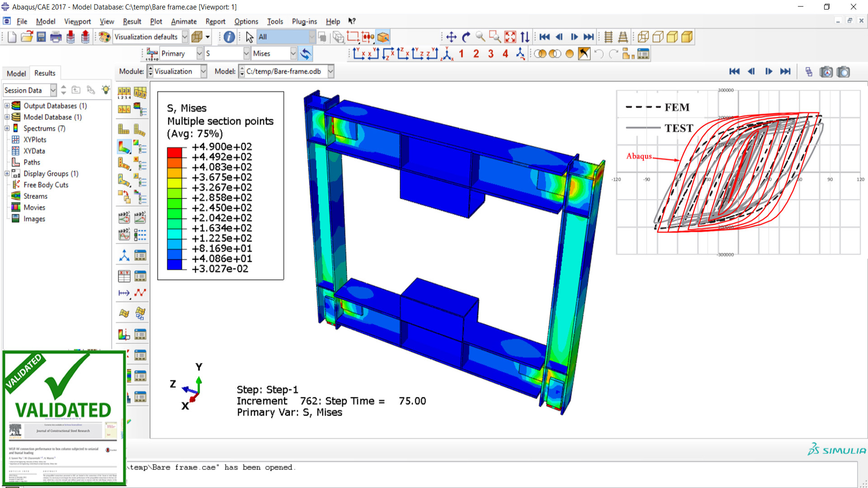Toggle replace display group overlapping circles

point(540,54)
